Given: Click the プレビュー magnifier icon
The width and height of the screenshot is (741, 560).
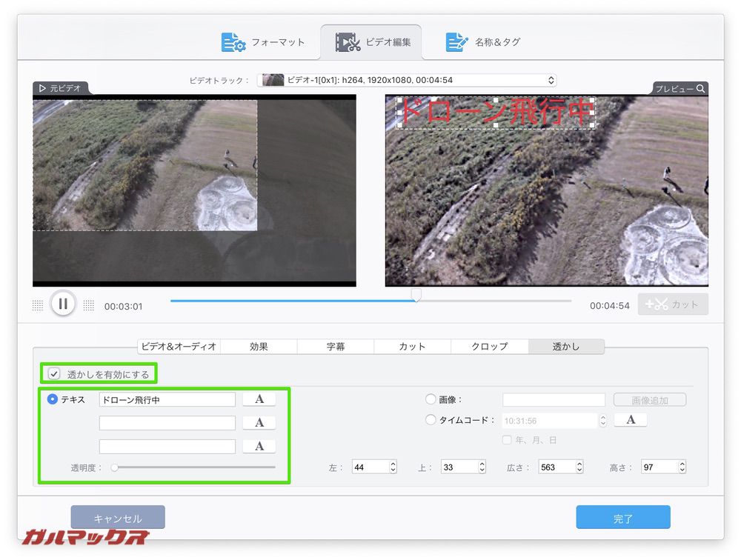Looking at the screenshot, I should tap(700, 88).
